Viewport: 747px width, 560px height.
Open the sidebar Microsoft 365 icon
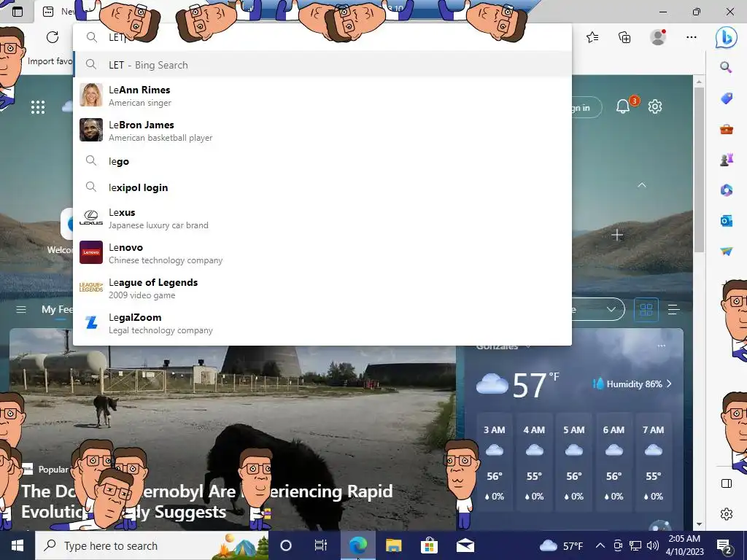coord(726,190)
